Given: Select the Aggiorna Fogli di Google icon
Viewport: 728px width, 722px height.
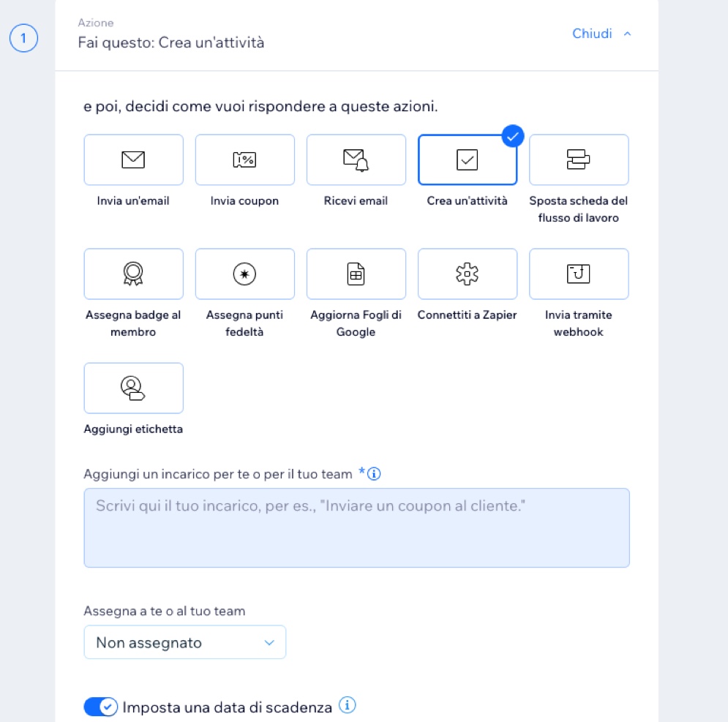Looking at the screenshot, I should (356, 274).
